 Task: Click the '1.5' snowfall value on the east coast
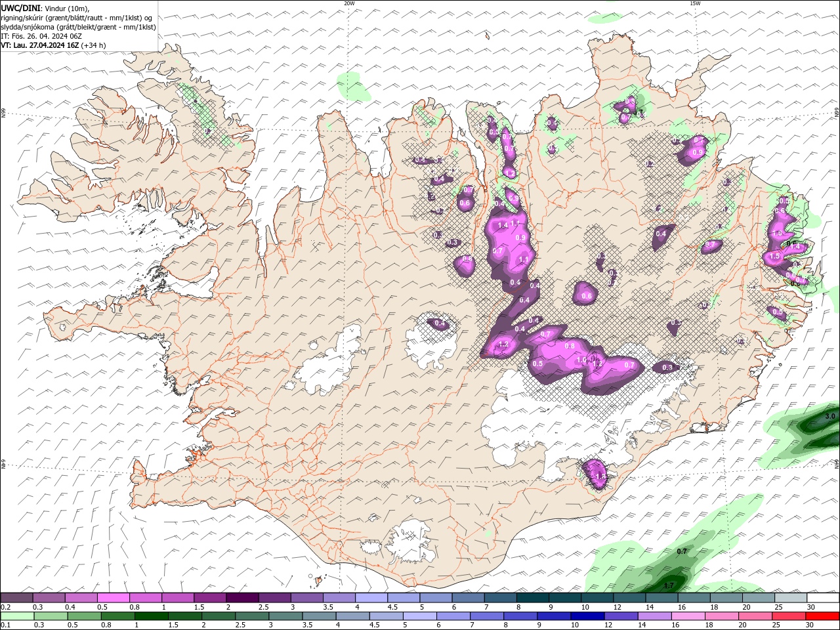point(774,257)
